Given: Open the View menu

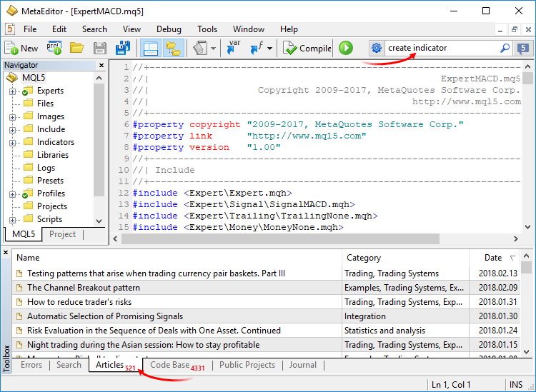Looking at the screenshot, I should pos(131,29).
